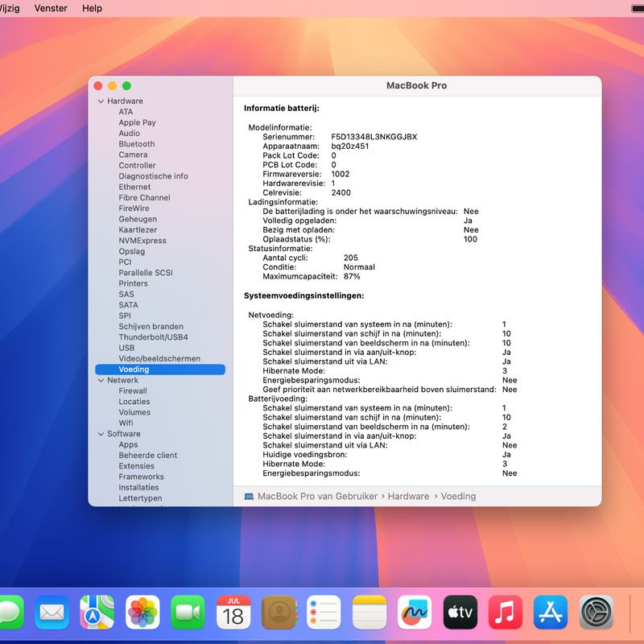
Task: Select Volumes under Netwerk
Action: 134,412
